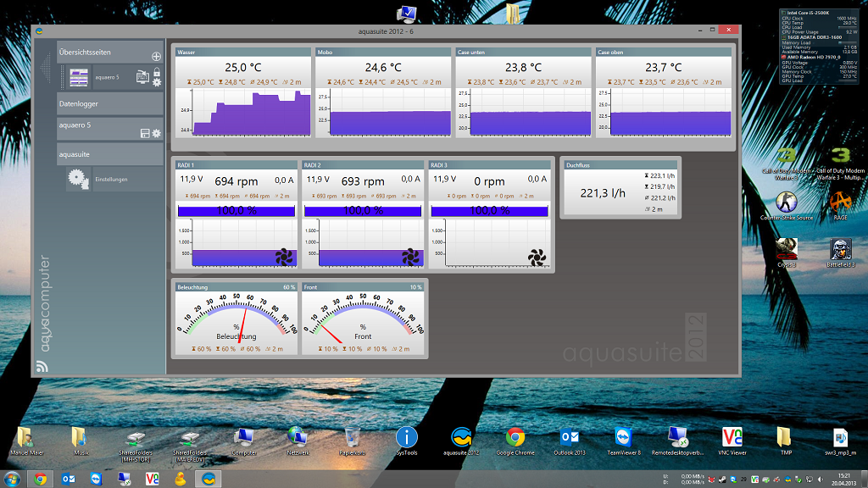Open Google Chrome desktop shortcut

pos(515,437)
